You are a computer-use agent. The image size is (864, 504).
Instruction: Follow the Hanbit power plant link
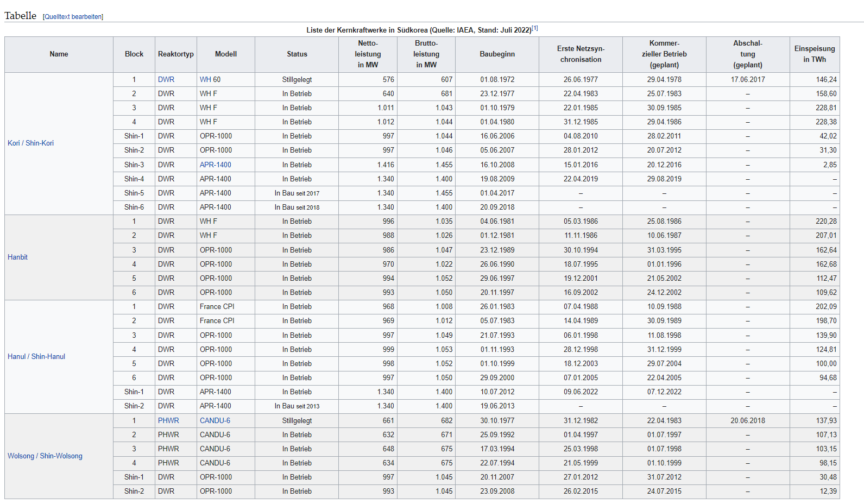(17, 257)
